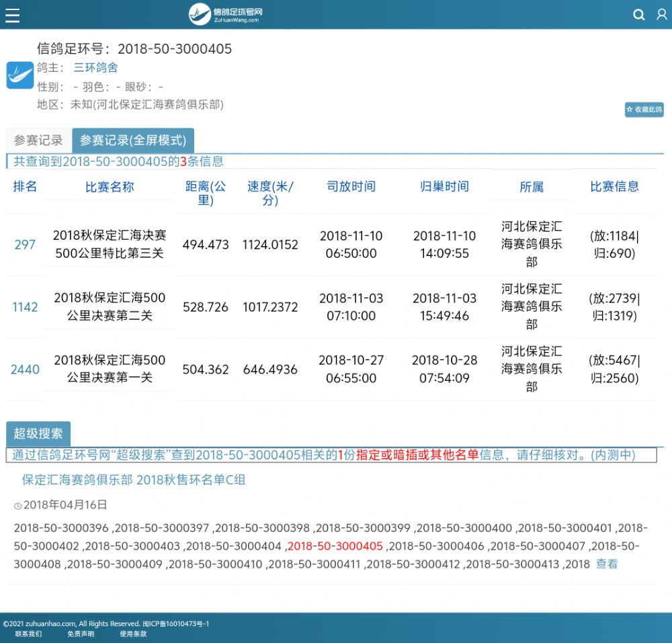Open rank 297 race result
Image resolution: width=672 pixels, height=643 pixels.
25,245
